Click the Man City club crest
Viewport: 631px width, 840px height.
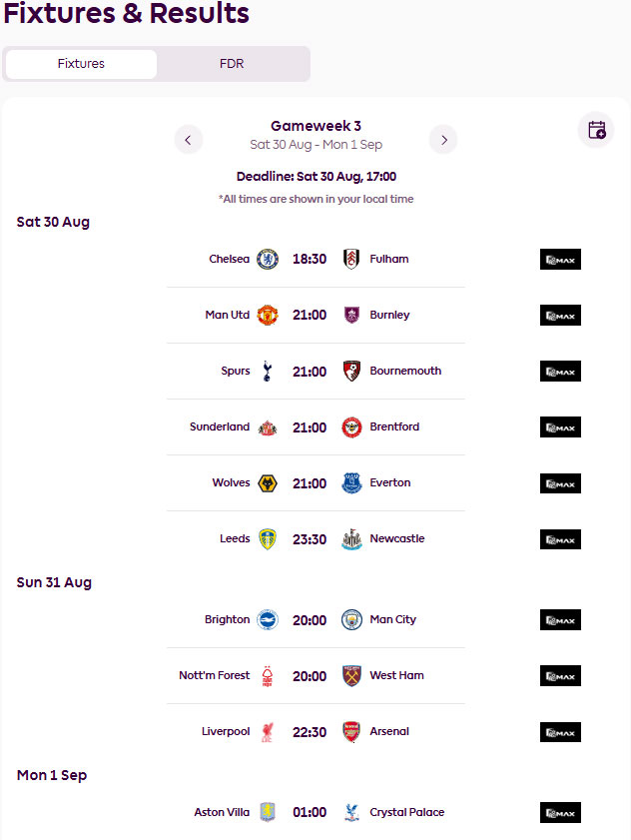(351, 620)
